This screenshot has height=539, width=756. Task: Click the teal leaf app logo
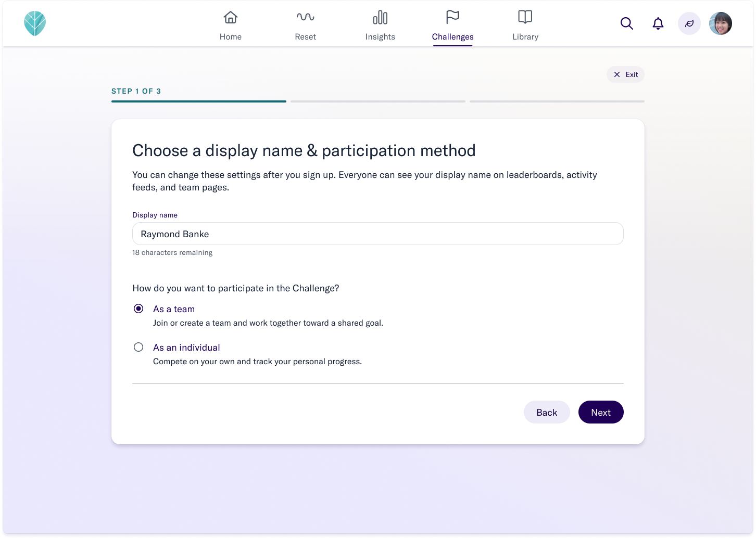[35, 23]
